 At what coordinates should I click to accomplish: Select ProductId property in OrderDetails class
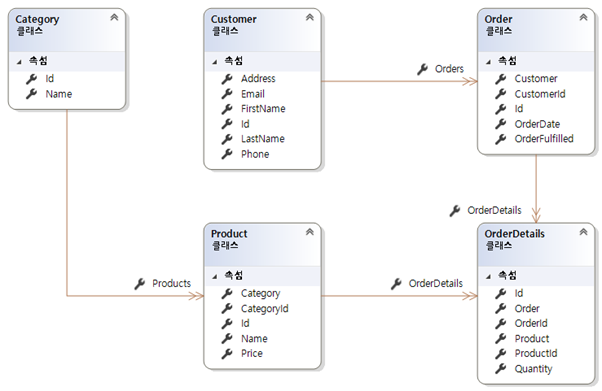(x=536, y=353)
